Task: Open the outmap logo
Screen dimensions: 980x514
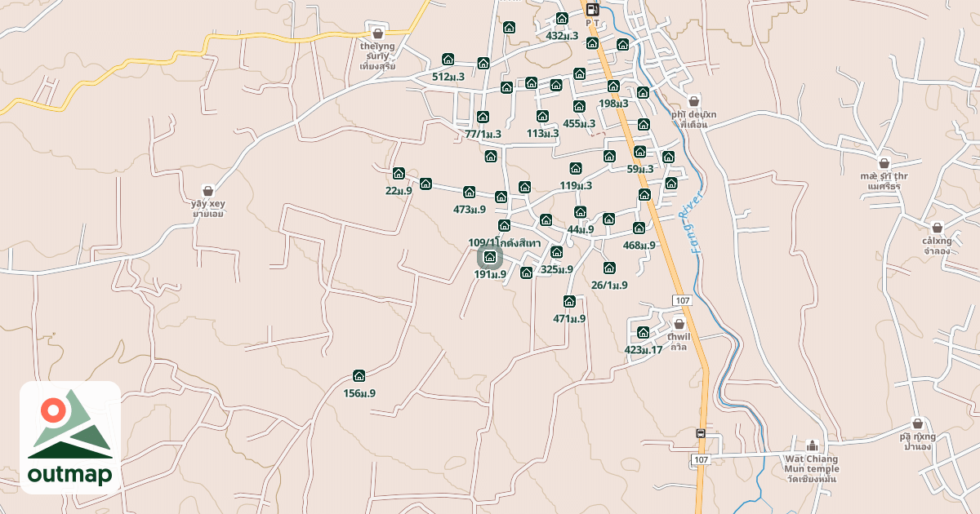Action: 70,437
